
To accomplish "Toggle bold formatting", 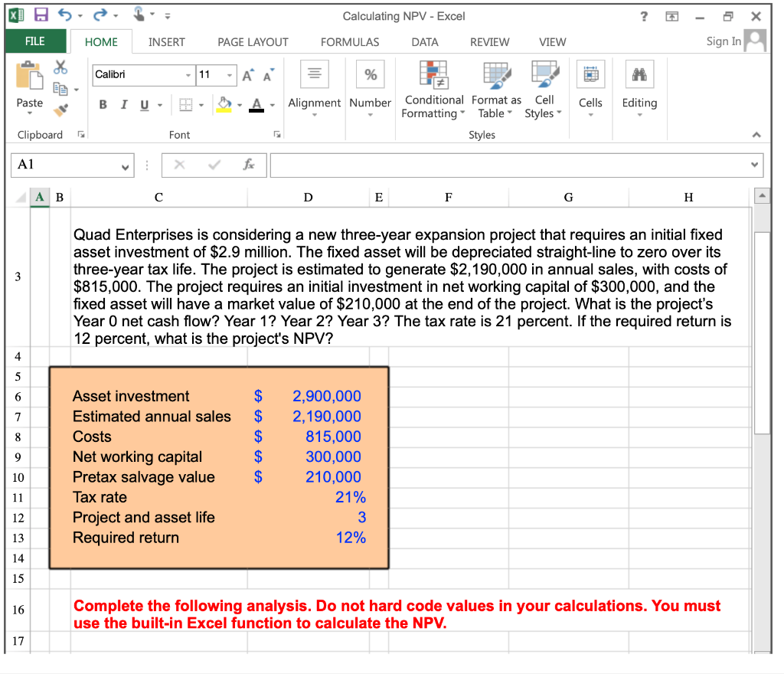I will tap(102, 104).
